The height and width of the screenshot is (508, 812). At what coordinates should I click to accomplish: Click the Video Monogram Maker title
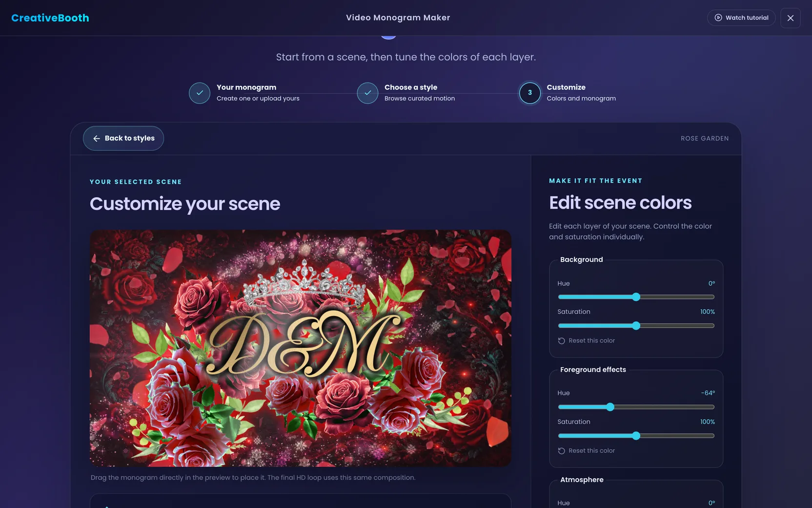click(398, 18)
